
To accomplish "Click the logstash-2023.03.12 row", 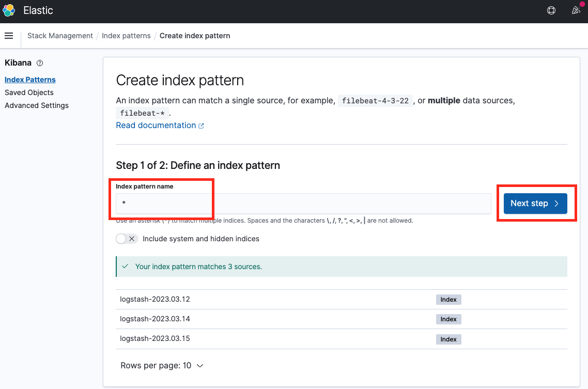I will [x=341, y=300].
